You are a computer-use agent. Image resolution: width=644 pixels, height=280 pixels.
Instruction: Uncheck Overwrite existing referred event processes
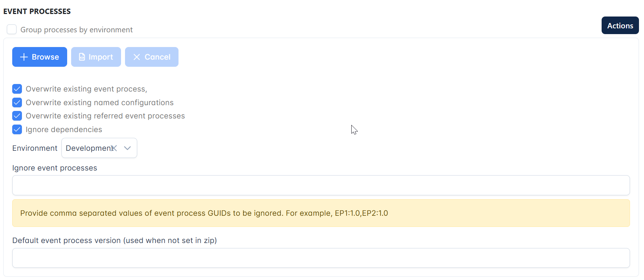point(17,116)
